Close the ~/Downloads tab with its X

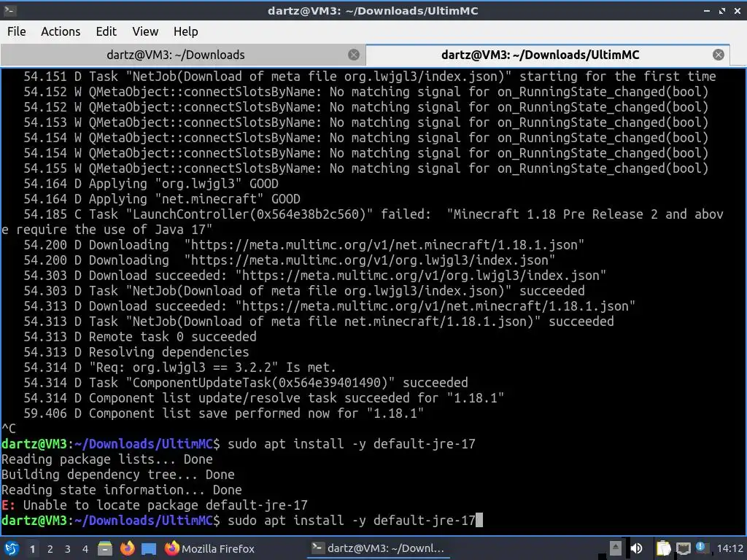(354, 55)
